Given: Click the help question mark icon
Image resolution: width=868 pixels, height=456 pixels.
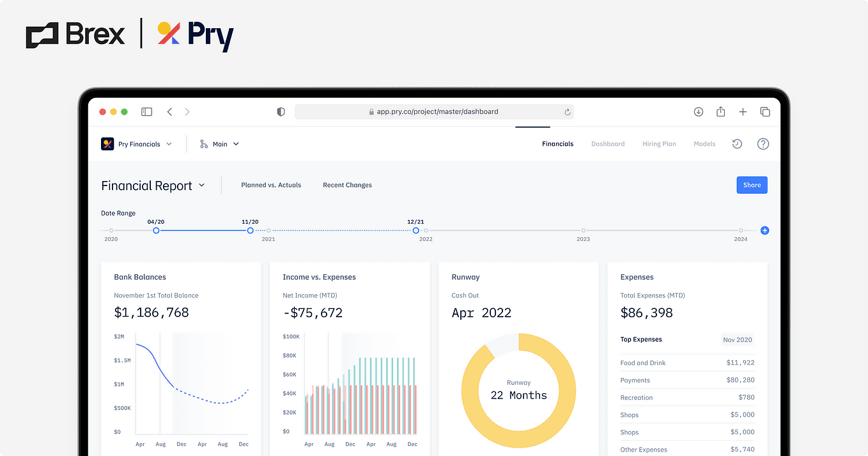Looking at the screenshot, I should click(763, 144).
